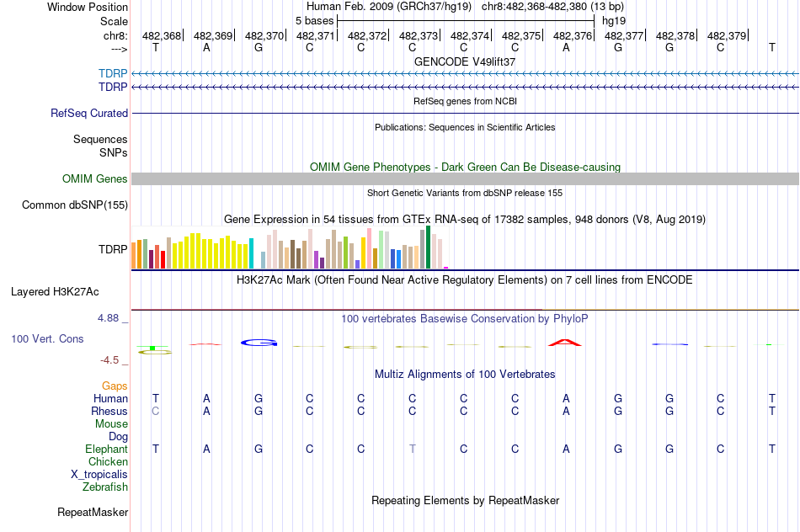Open Multiz Alignments of 100 Vertebrates title
This screenshot has width=800, height=532.
465,375
